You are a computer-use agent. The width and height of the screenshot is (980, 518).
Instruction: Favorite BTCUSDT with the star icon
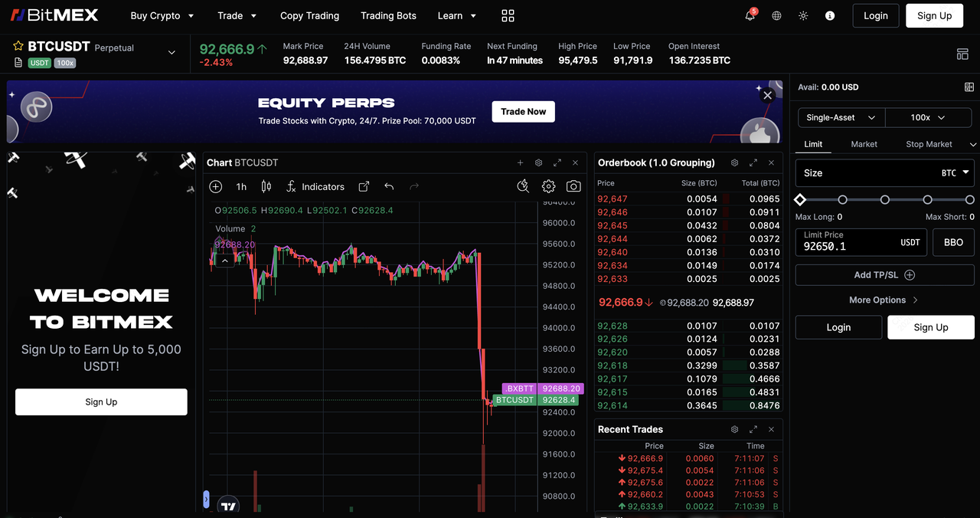18,47
